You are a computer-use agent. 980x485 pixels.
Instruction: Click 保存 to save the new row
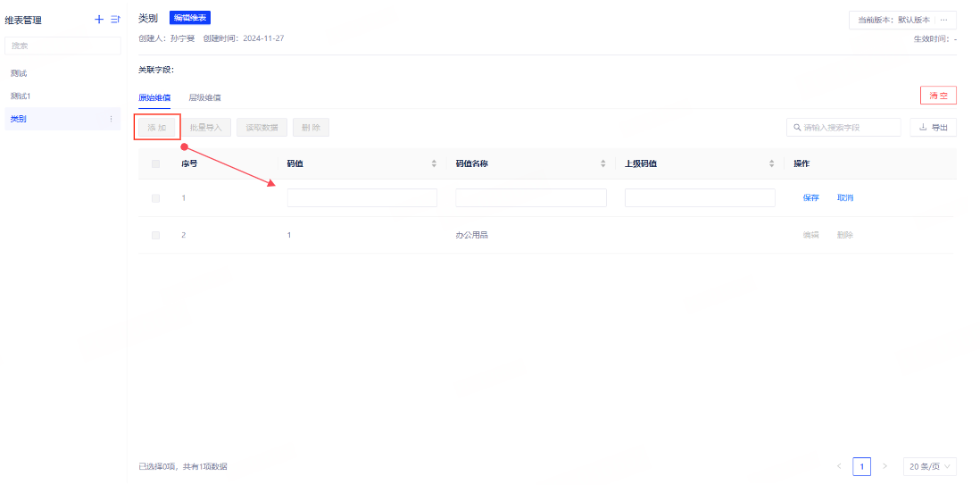810,198
